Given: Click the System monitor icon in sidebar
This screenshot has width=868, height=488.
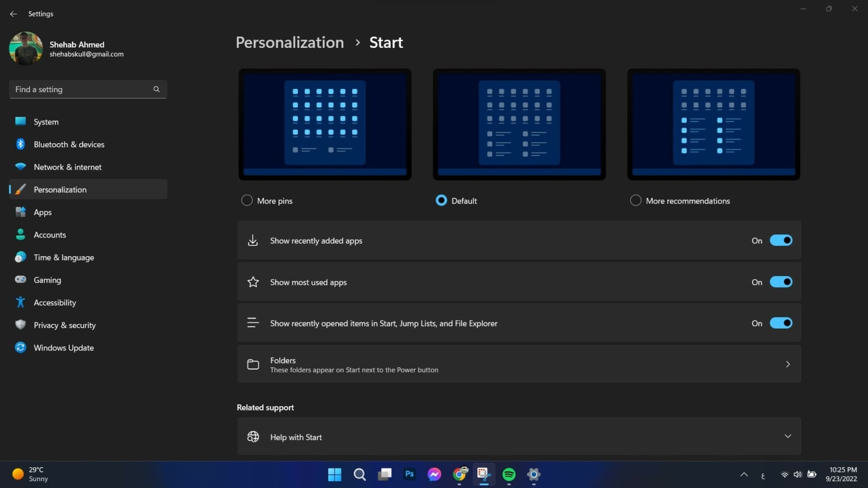Looking at the screenshot, I should tap(20, 121).
